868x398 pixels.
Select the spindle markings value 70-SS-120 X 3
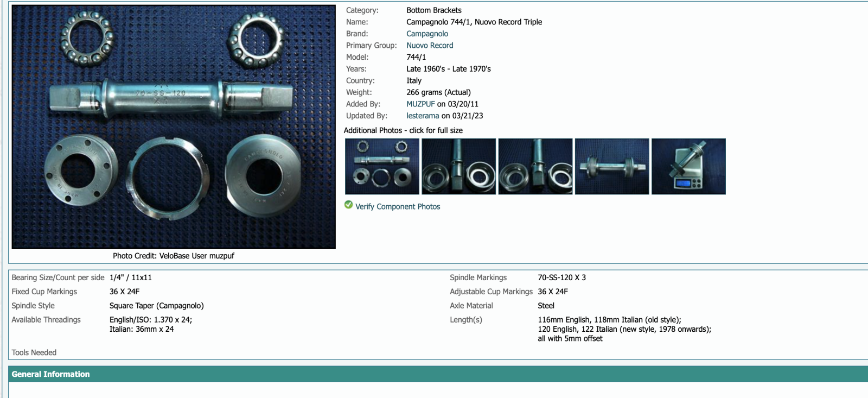coord(561,277)
